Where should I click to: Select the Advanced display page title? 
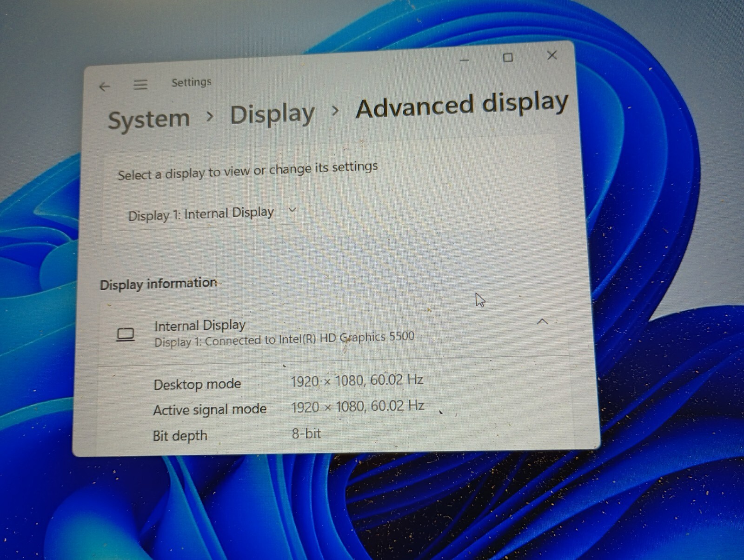[462, 105]
